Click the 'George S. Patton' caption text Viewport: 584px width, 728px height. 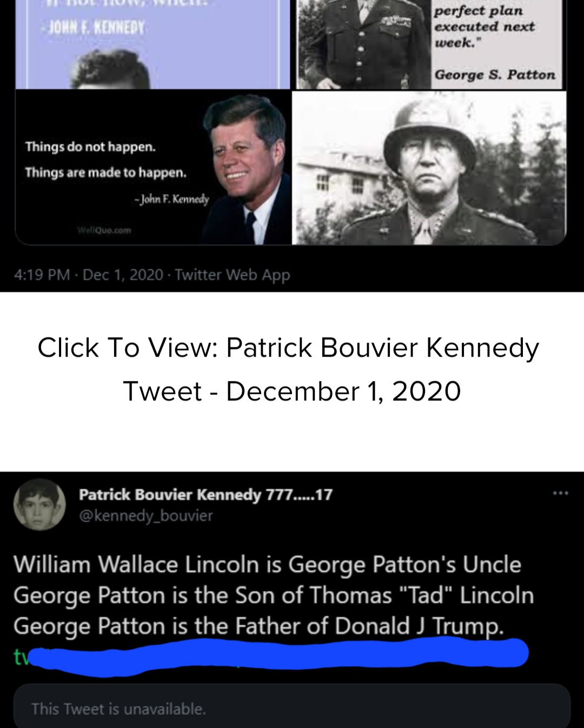tap(495, 75)
